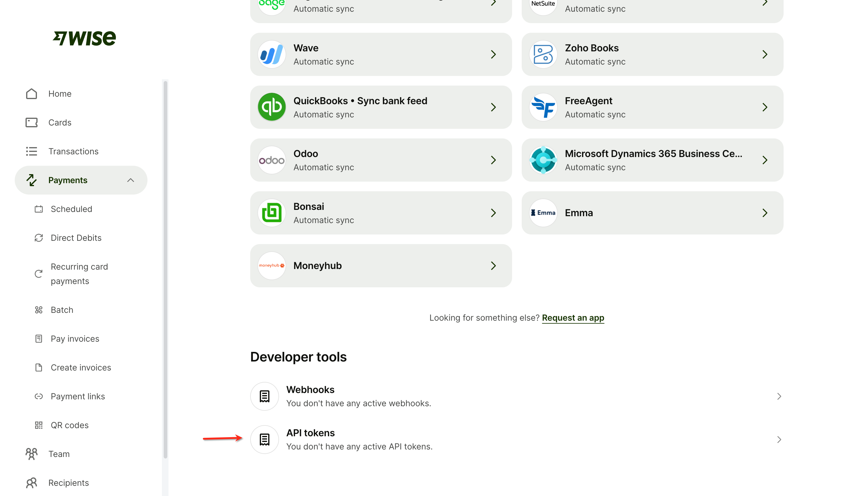This screenshot has width=868, height=496.
Task: Click the chevron on QuickBooks card
Action: (493, 107)
